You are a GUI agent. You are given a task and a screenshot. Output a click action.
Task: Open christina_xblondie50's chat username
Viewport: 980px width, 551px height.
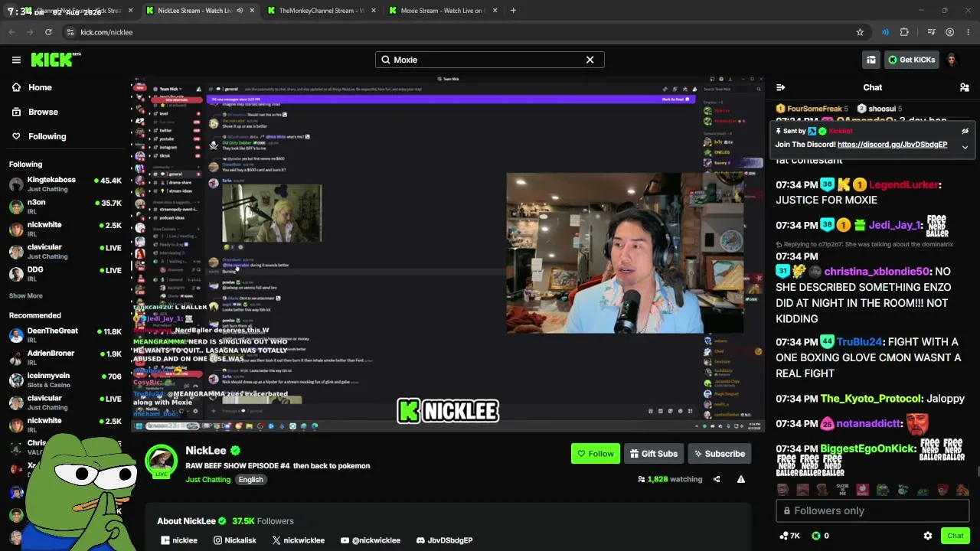pyautogui.click(x=877, y=272)
